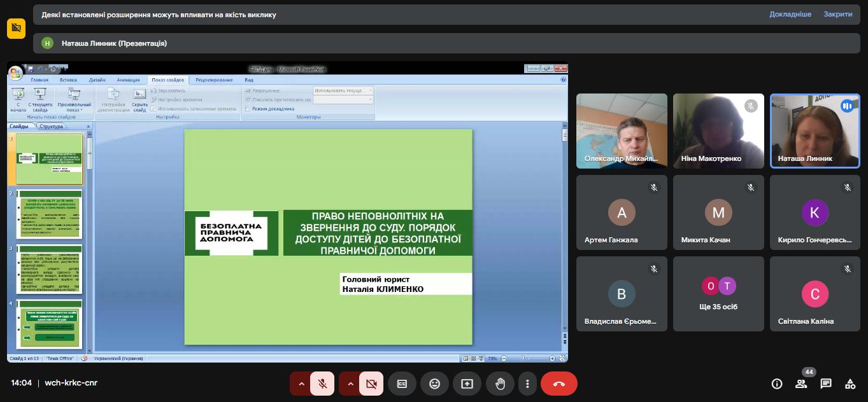Switch to the 'Структура' tab in PowerPoint

51,127
